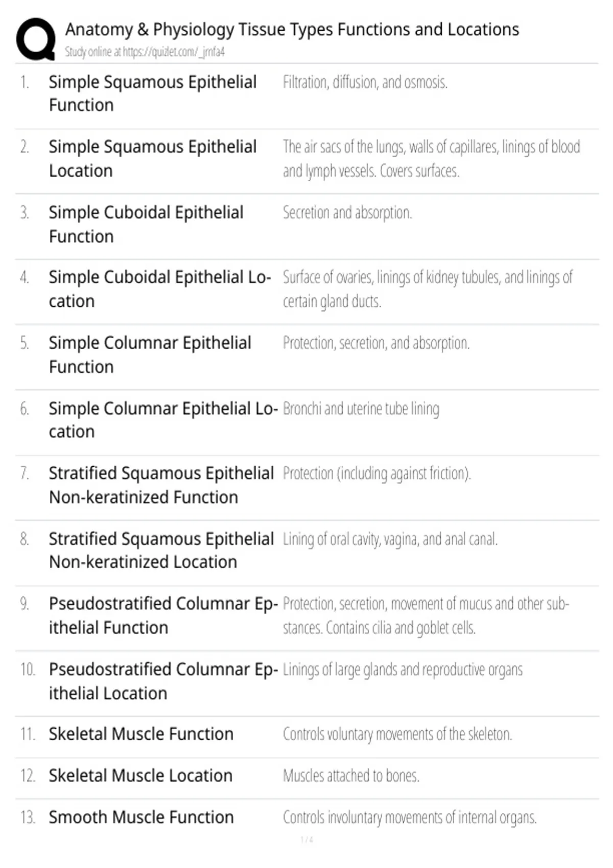Click definition 'Secretion and absorption'
Viewport: 613px width, 868px height.
347,212
